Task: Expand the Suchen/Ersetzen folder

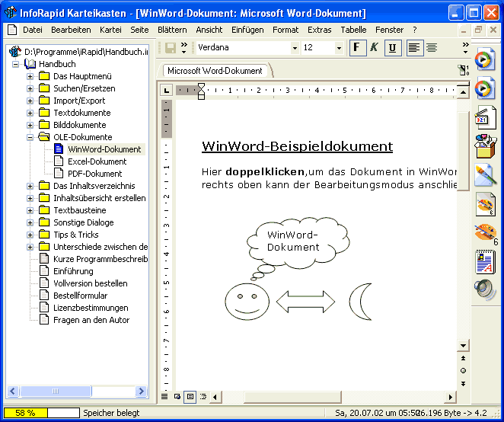Action: click(30, 89)
